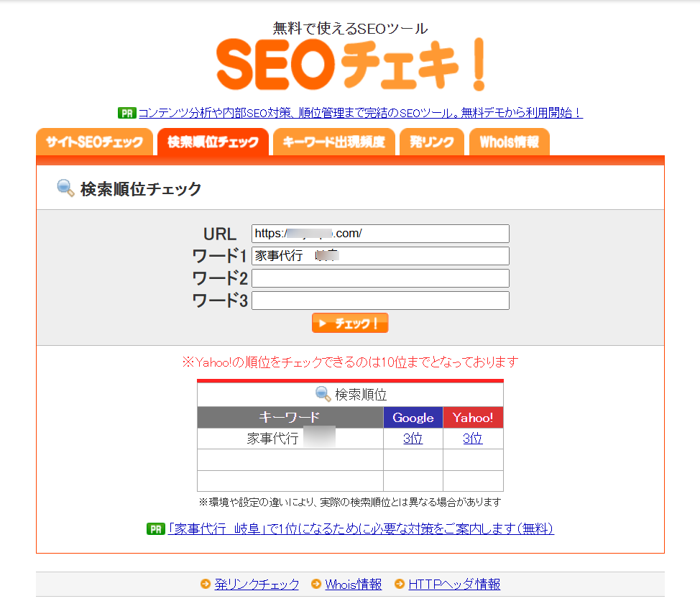Open the 発リンク tab
The width and height of the screenshot is (700, 614).
(x=432, y=142)
